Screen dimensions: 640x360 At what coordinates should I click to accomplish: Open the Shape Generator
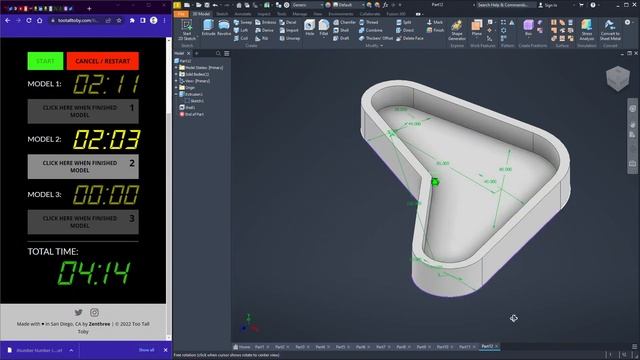click(457, 30)
